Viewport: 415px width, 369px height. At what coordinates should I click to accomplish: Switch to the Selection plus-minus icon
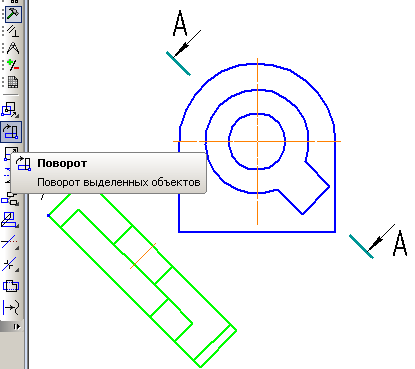(x=13, y=65)
